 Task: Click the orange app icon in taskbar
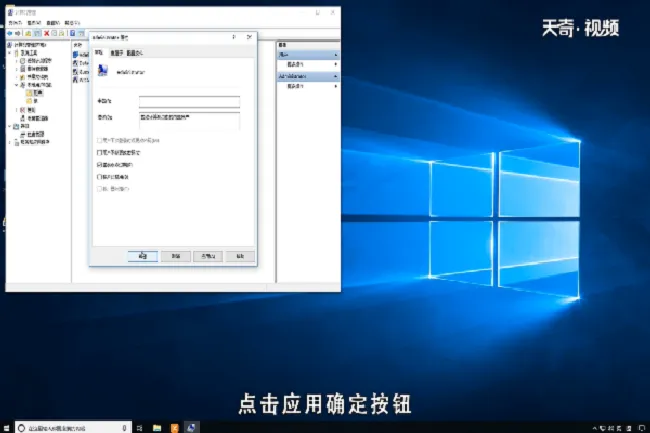tap(174, 428)
